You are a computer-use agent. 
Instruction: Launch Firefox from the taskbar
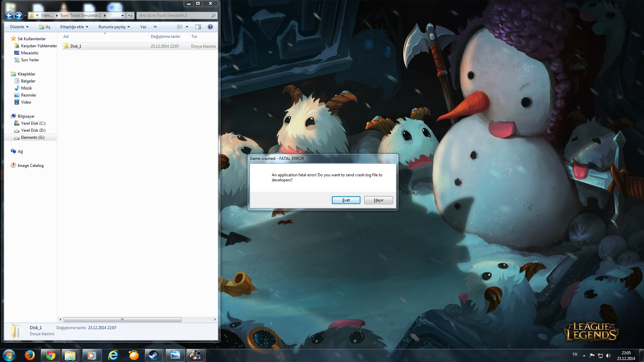(30, 355)
